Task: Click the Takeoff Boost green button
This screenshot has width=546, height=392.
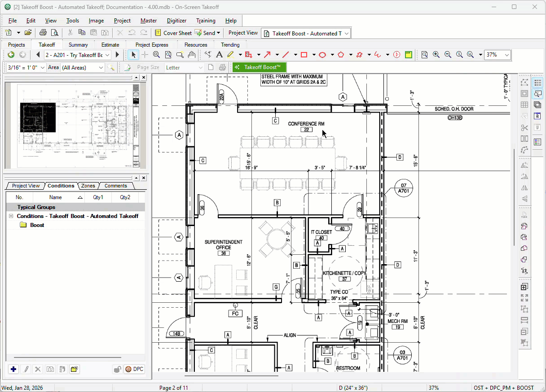Action: coord(259,67)
